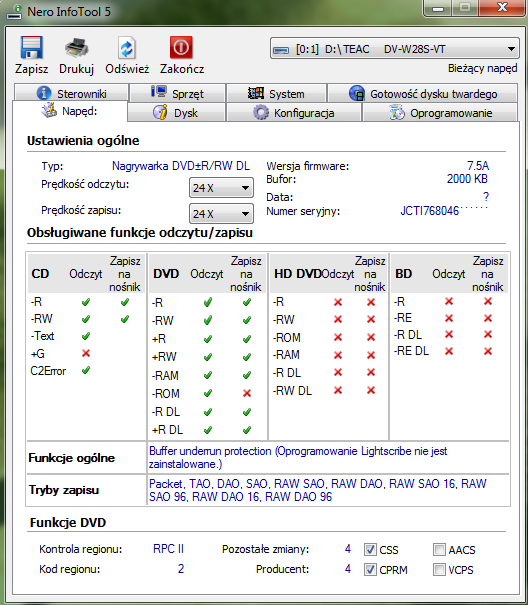Click the System tab Windows icon

click(x=256, y=93)
